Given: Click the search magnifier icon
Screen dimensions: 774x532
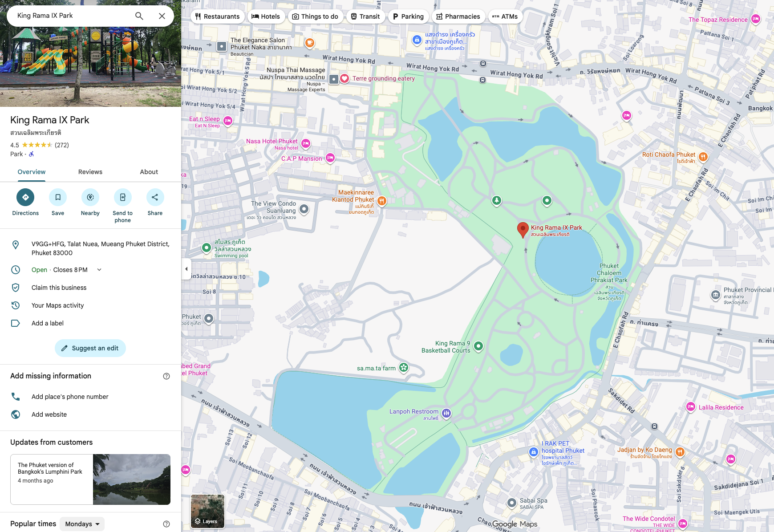Looking at the screenshot, I should tap(139, 16).
